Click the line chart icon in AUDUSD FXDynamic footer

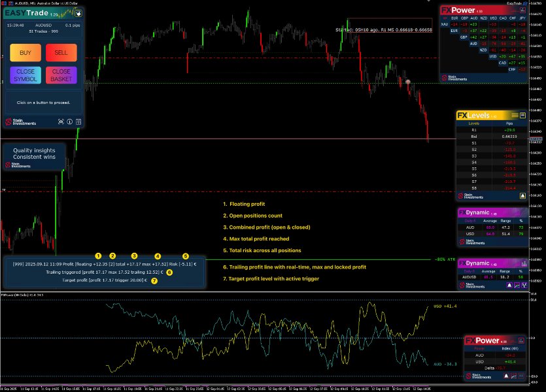(517, 286)
